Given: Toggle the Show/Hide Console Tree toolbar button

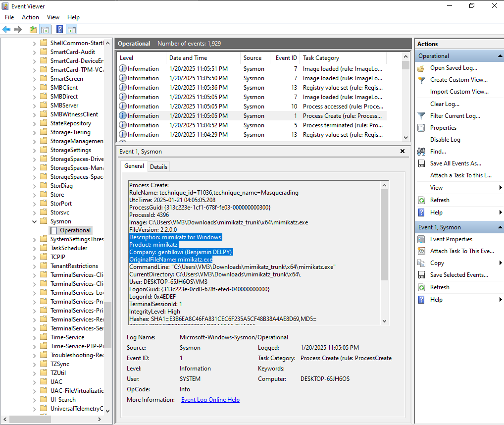Looking at the screenshot, I should 45,29.
